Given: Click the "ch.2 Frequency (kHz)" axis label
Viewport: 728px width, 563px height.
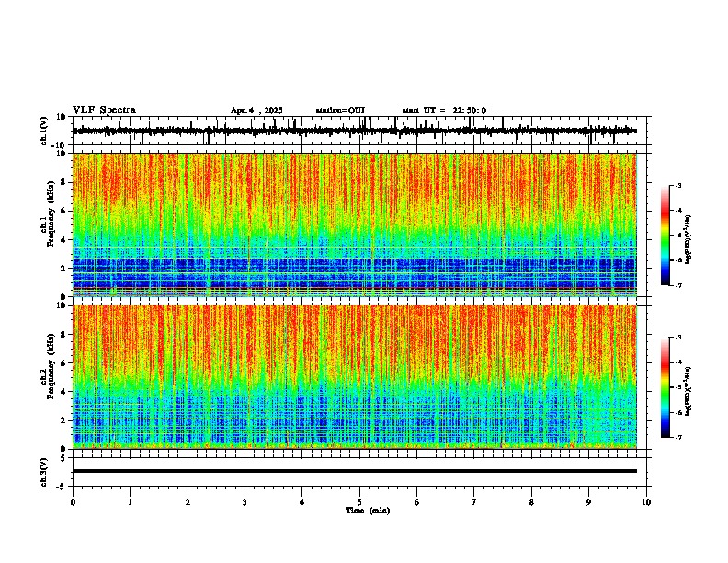Looking at the screenshot, I should (x=47, y=366).
